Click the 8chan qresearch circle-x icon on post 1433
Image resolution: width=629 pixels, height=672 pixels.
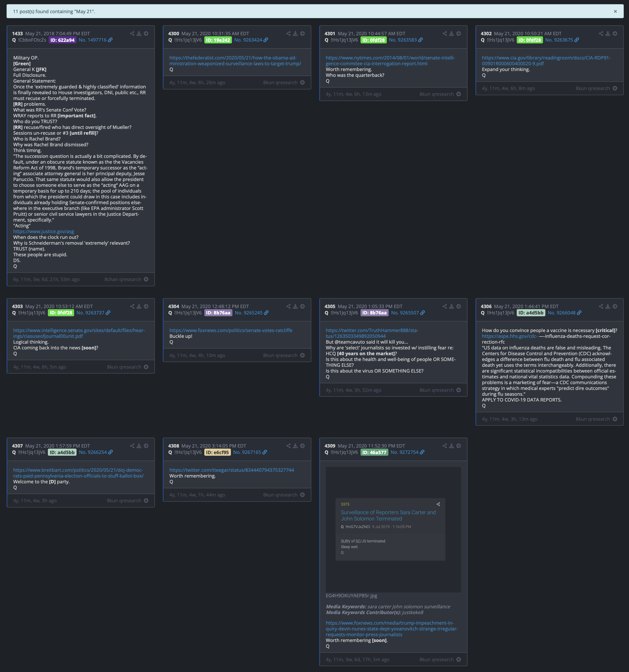(146, 279)
